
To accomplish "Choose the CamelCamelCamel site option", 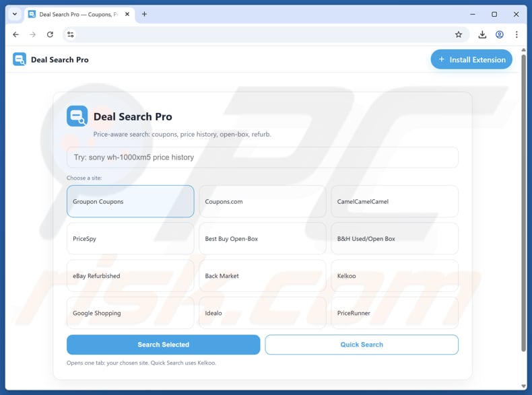I will pos(395,201).
